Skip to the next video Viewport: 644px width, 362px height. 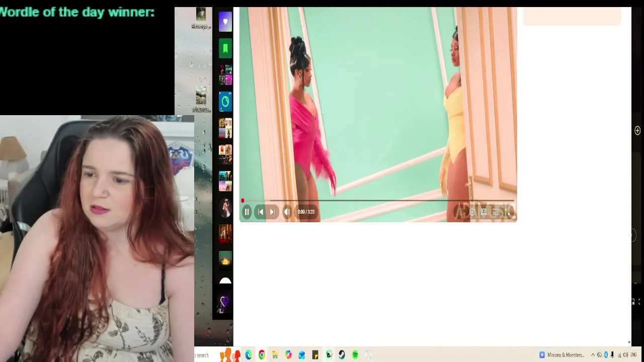click(272, 212)
